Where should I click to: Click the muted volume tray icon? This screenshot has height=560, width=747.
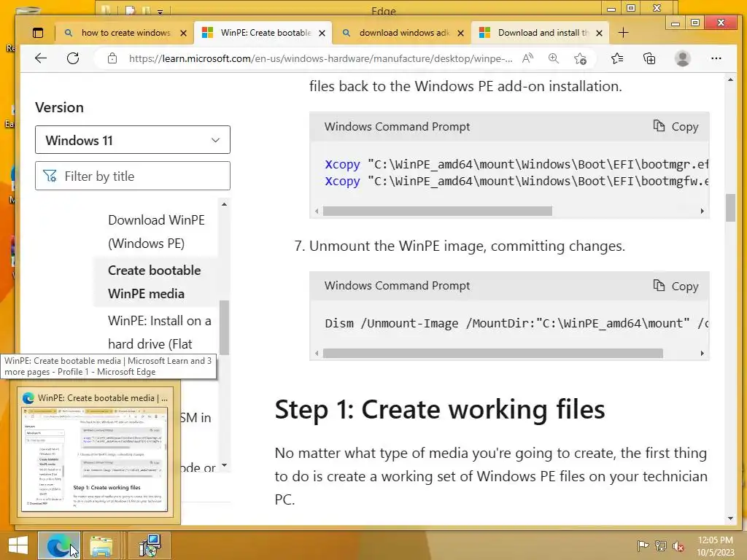pos(678,546)
